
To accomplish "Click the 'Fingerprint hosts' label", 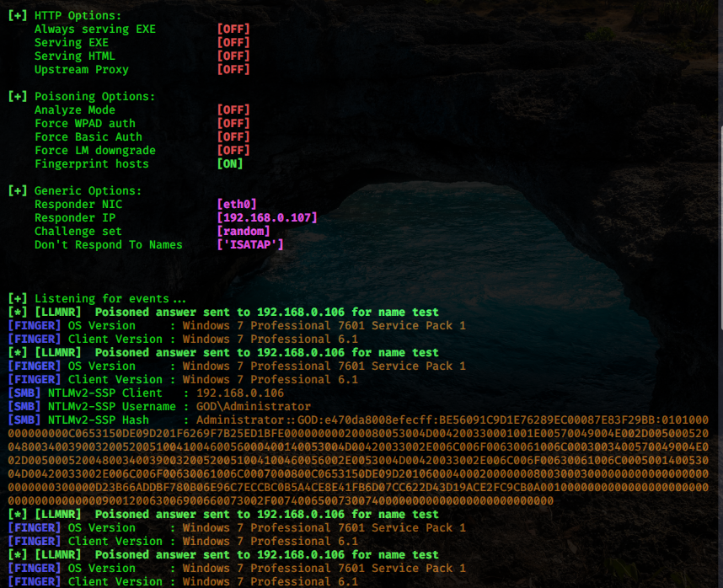I will (x=92, y=163).
